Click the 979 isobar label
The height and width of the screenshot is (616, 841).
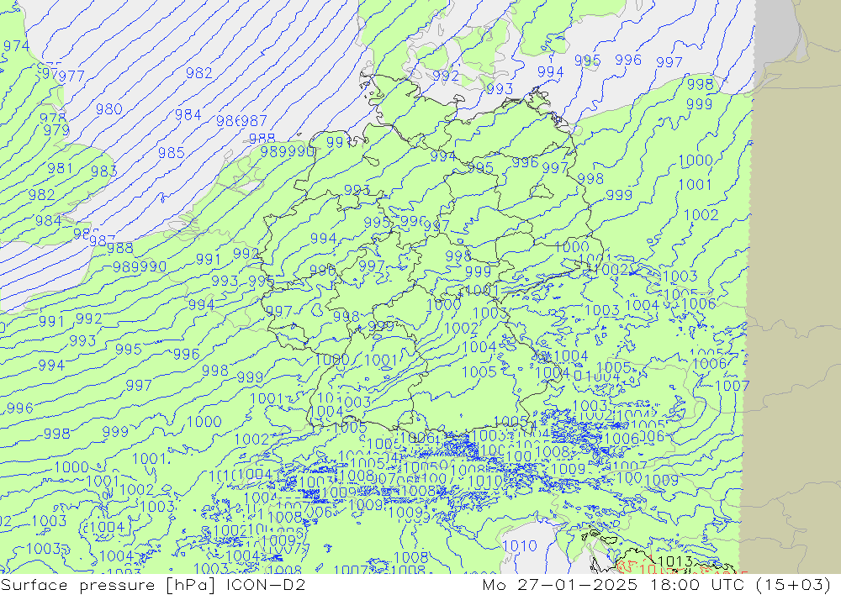coord(56,130)
